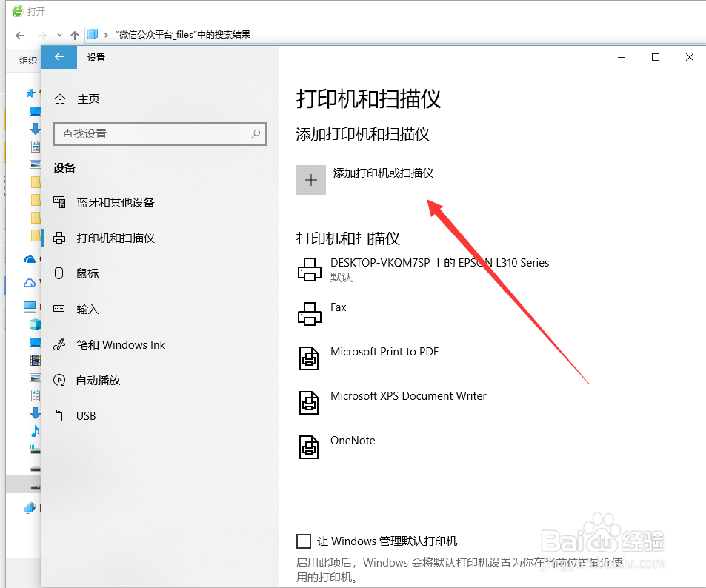Click Quick access star in Open dialog
Viewport: 706px width, 588px height.
point(30,93)
